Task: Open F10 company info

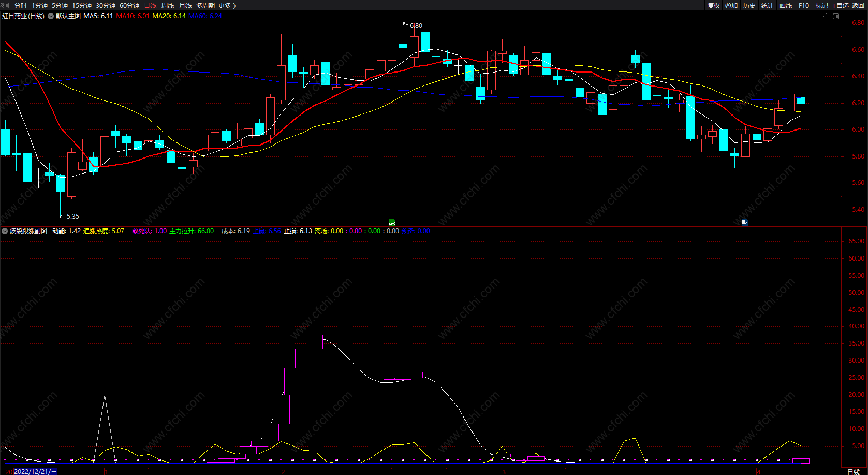Action: coord(804,6)
